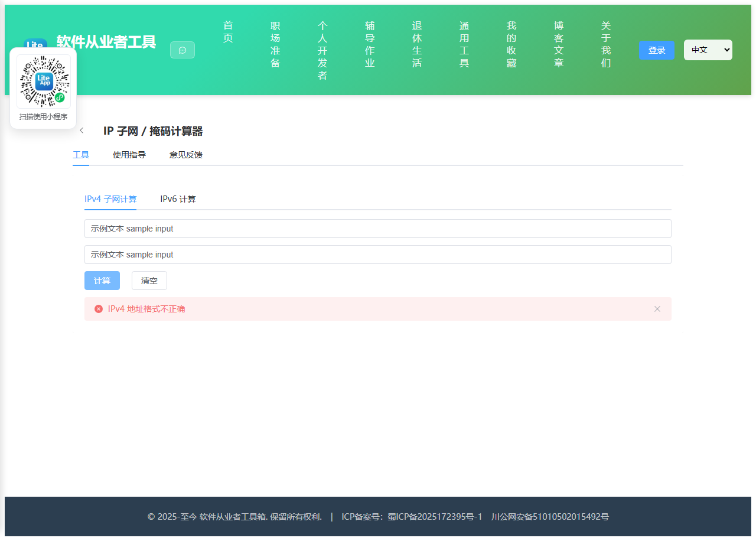Image resolution: width=756 pixels, height=541 pixels.
Task: Open 首页 in the navigation
Action: pyautogui.click(x=228, y=32)
